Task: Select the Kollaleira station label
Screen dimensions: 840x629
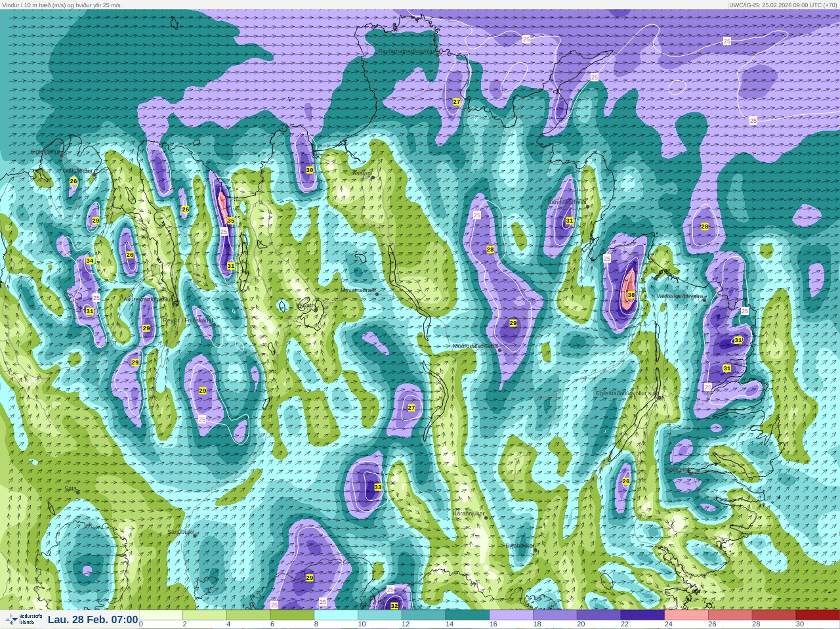Action: [678, 470]
